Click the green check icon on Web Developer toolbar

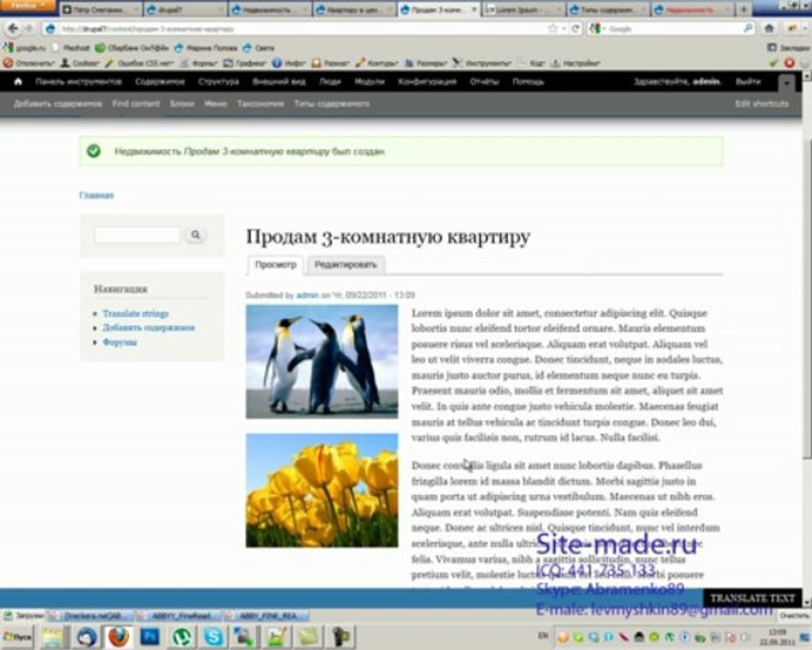[x=774, y=63]
